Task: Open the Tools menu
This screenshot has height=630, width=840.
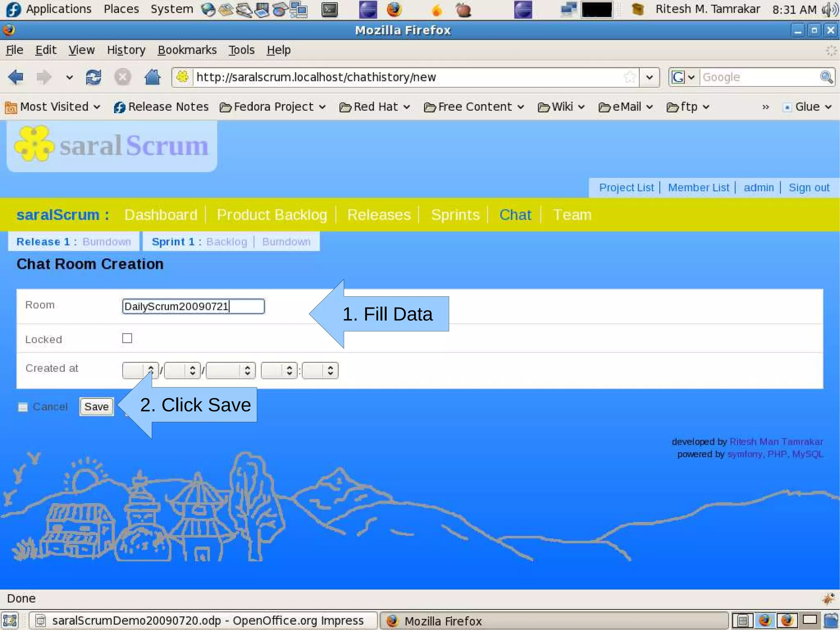Action: click(242, 50)
